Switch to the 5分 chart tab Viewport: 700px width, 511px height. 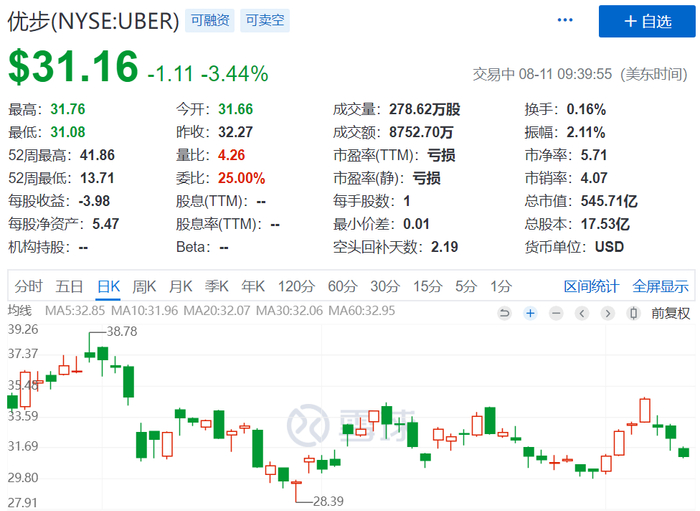click(466, 286)
